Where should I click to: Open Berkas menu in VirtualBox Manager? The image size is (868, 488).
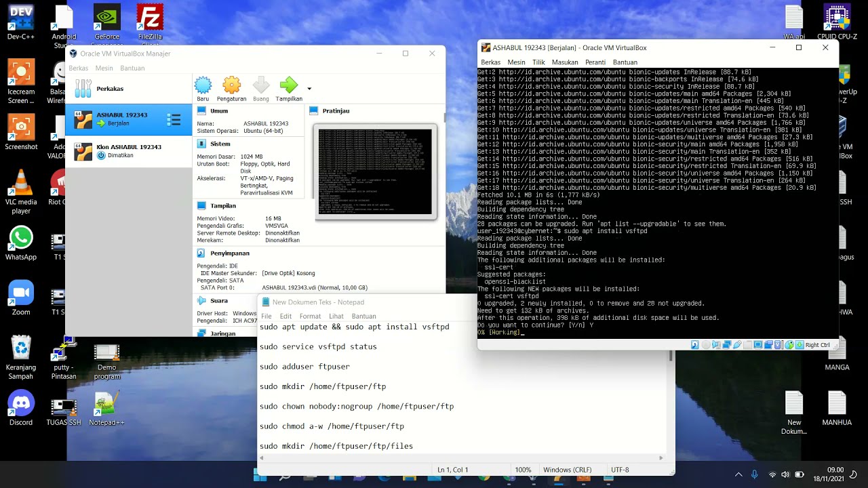(x=78, y=68)
